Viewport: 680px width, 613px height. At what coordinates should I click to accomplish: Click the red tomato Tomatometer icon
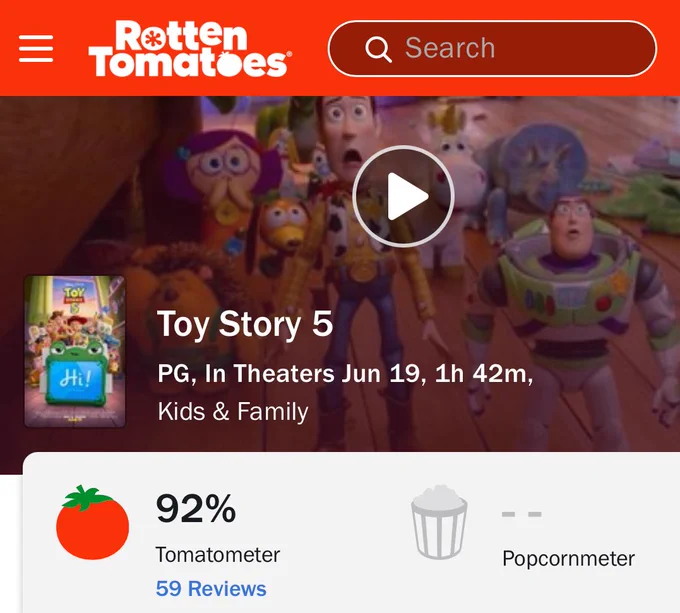pos(92,522)
